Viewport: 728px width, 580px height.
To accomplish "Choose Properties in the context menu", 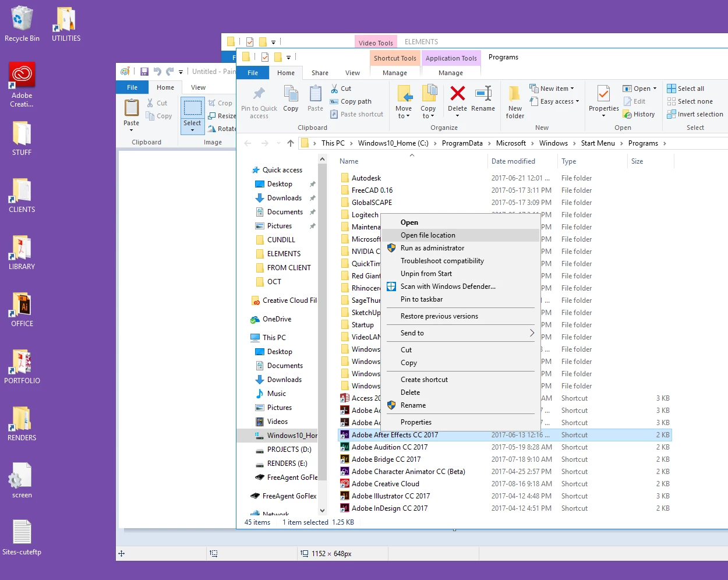I will 460,422.
